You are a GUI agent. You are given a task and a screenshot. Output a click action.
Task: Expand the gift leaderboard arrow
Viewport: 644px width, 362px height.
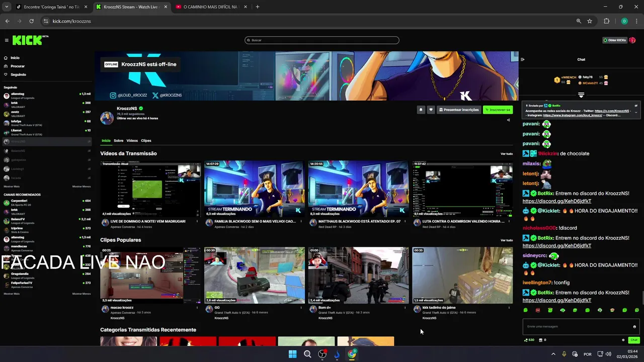(x=581, y=95)
